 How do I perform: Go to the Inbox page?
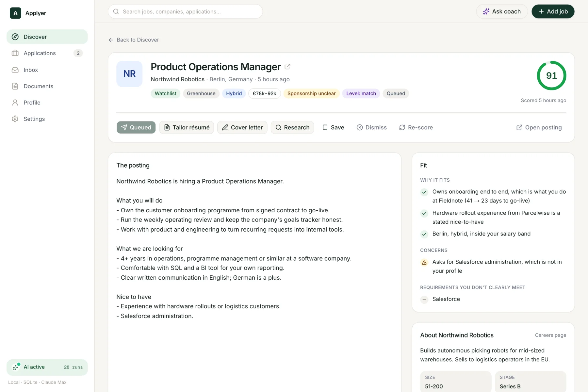(47, 70)
